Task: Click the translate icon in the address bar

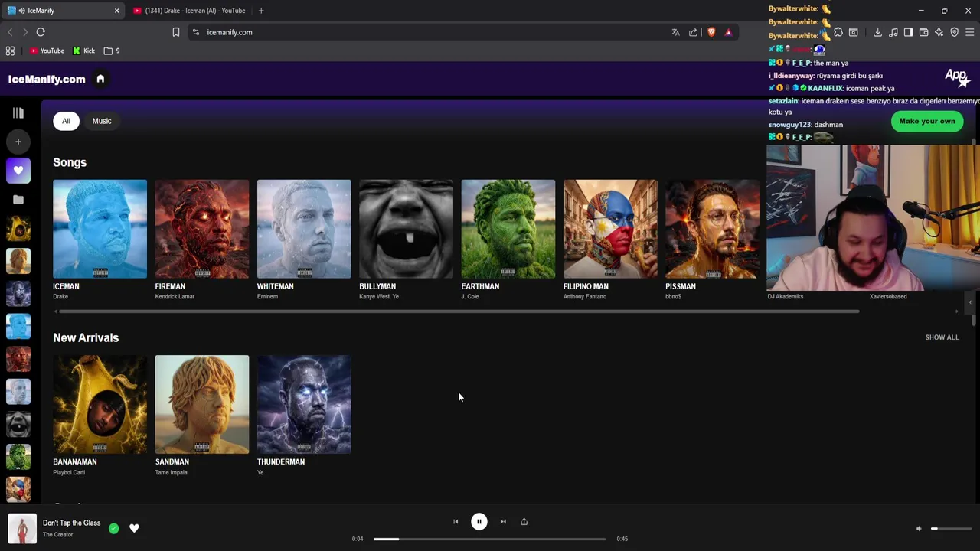Action: [675, 32]
